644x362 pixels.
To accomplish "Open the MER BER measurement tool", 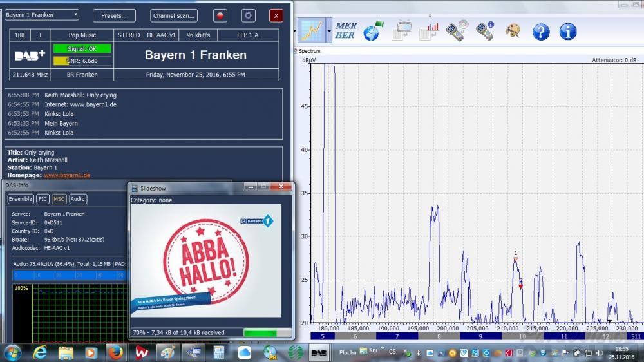I will point(345,30).
